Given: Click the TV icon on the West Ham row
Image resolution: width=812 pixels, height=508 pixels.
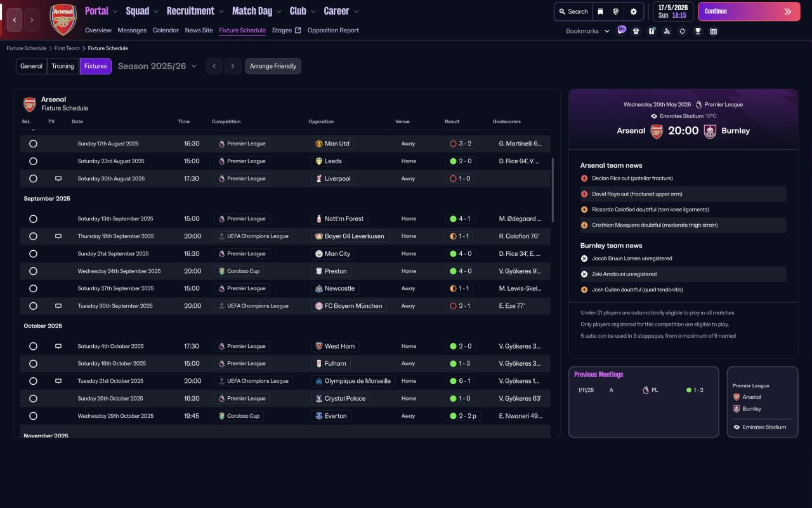Looking at the screenshot, I should pos(58,347).
